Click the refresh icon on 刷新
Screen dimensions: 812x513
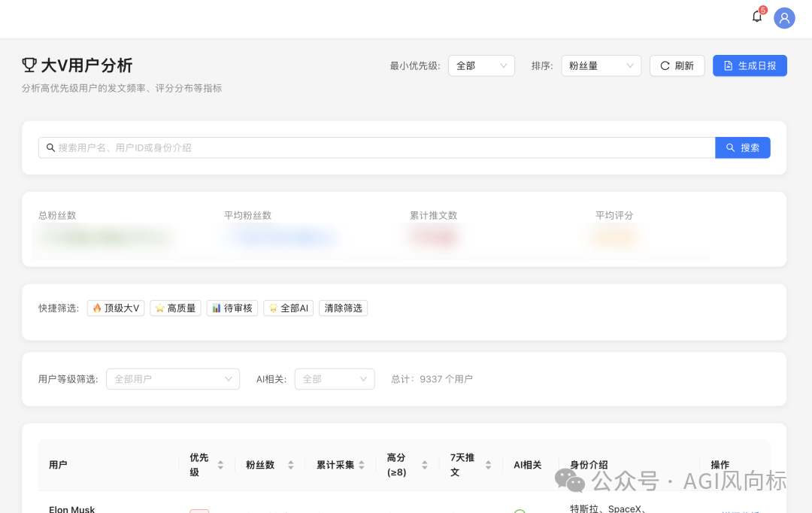tap(665, 65)
